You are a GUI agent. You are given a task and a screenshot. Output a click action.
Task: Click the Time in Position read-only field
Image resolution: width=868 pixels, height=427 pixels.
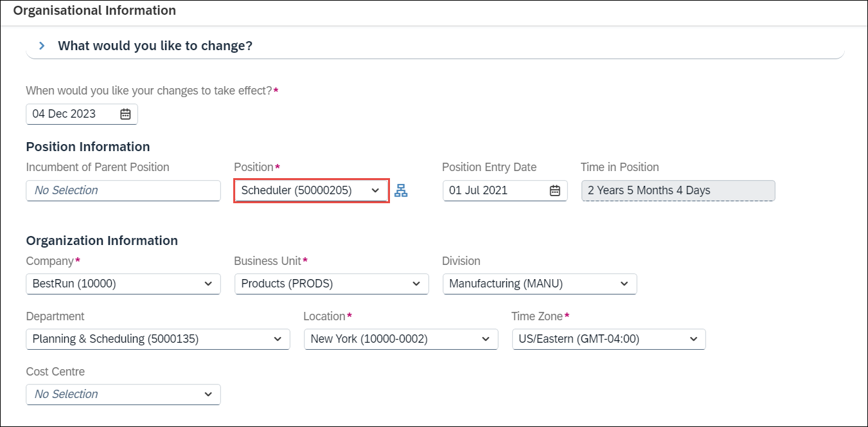pyautogui.click(x=678, y=190)
